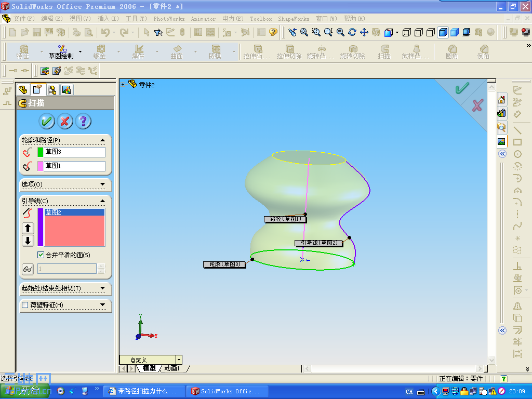Open the 草图绘制 toolbar dropdown arrow

pyautogui.click(x=81, y=51)
